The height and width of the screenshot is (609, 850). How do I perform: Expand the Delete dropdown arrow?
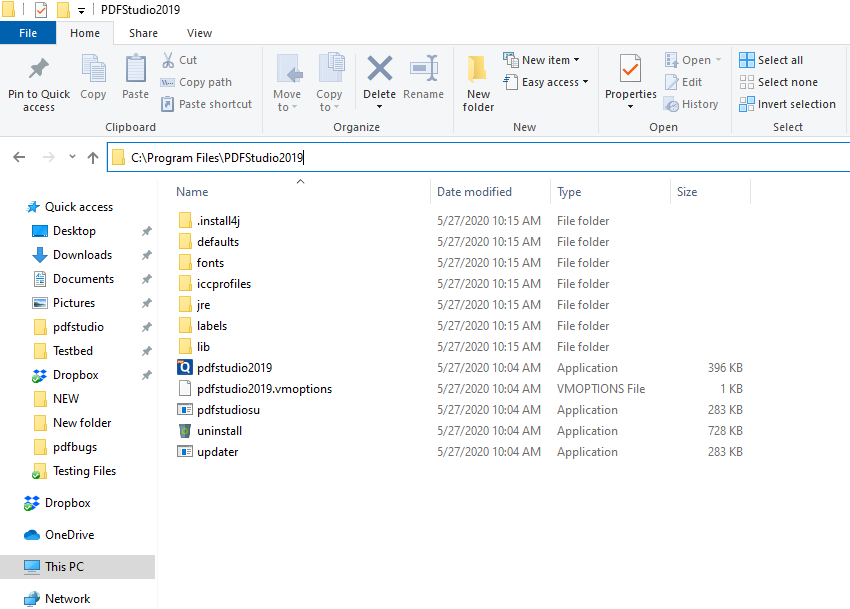(379, 107)
